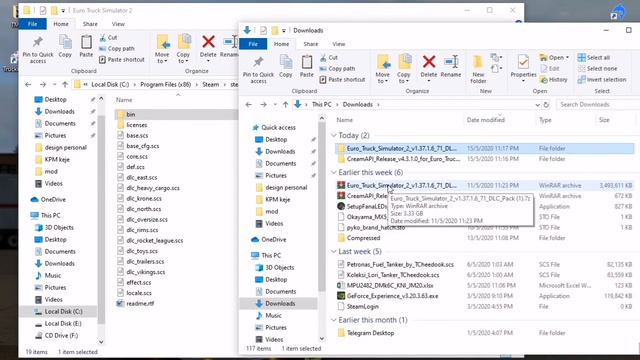Click History in Downloads ribbon Open group
640x360 pixels.
554,80
